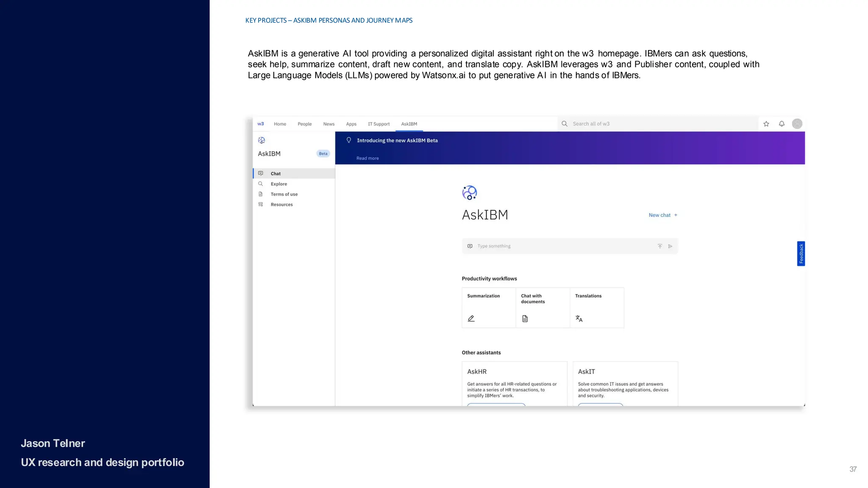Click the upload file arrow icon
This screenshot has width=868, height=488.
coord(659,246)
